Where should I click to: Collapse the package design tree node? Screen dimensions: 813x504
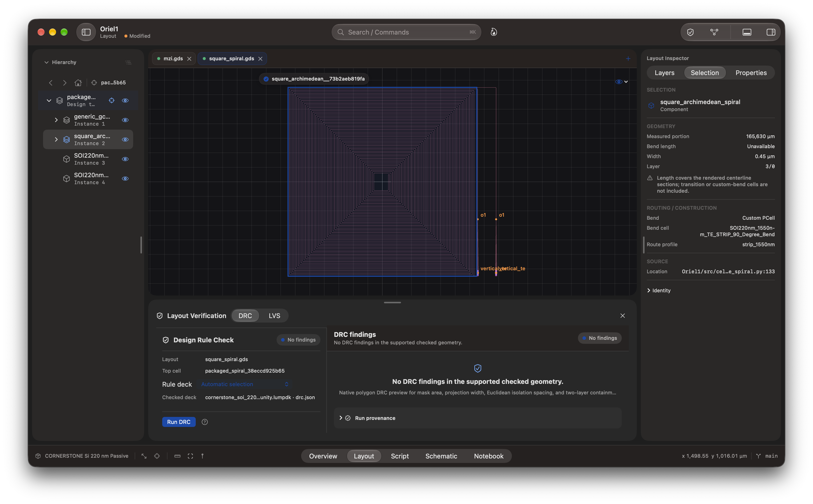pyautogui.click(x=49, y=100)
